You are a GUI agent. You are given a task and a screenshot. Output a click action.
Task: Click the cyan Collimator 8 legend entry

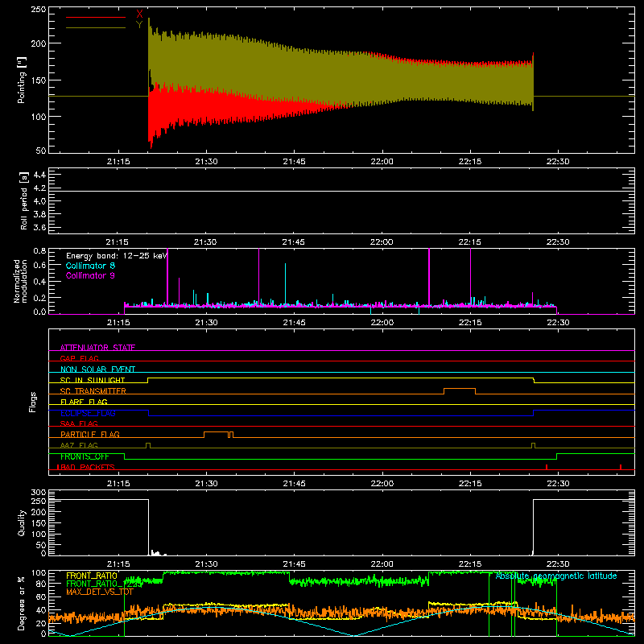[x=90, y=266]
